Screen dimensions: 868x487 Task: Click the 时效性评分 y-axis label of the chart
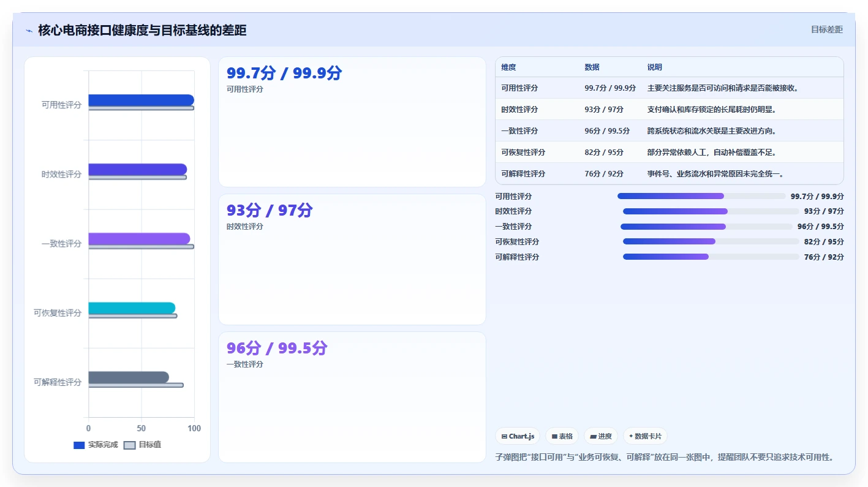click(61, 175)
